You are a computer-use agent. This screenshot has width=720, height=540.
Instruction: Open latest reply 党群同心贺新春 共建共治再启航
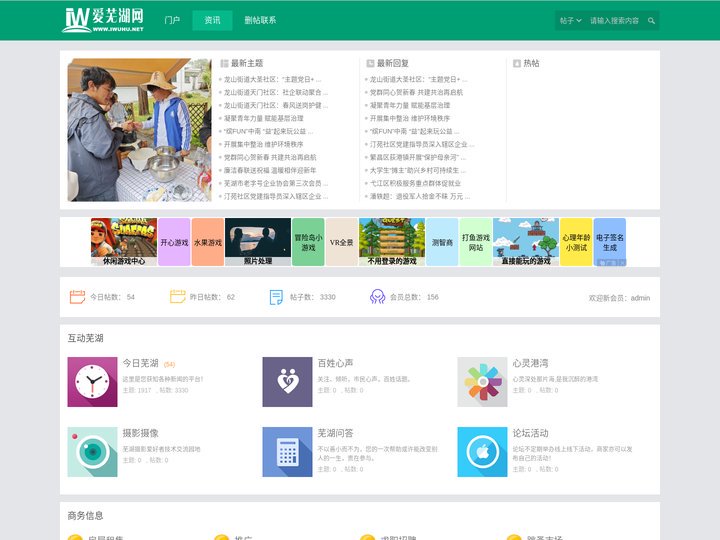click(416, 92)
